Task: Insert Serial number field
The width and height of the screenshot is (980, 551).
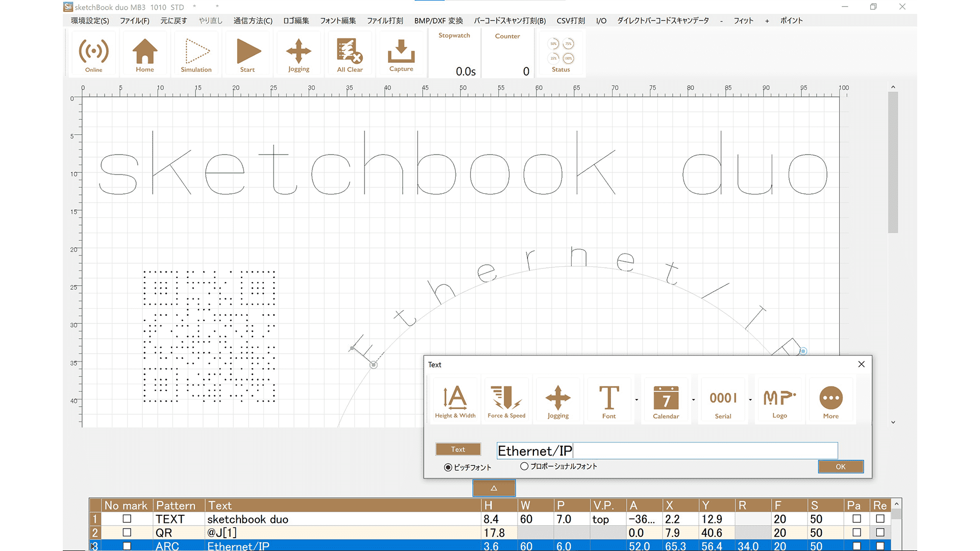Action: (723, 401)
